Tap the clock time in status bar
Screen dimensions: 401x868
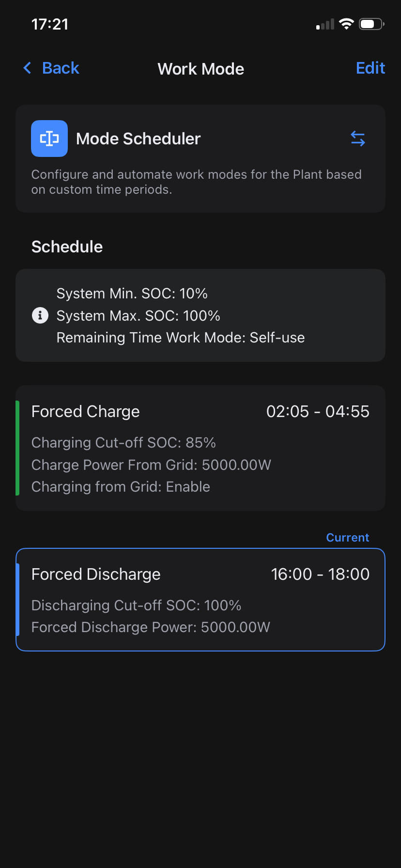(x=50, y=24)
